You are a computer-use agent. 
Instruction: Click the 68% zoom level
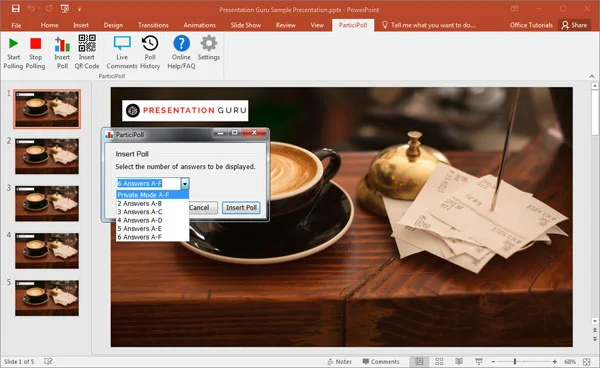570,361
